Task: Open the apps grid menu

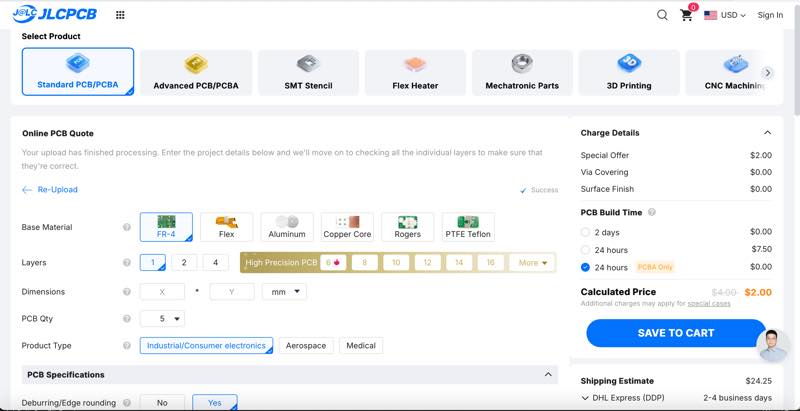Action: click(x=120, y=15)
